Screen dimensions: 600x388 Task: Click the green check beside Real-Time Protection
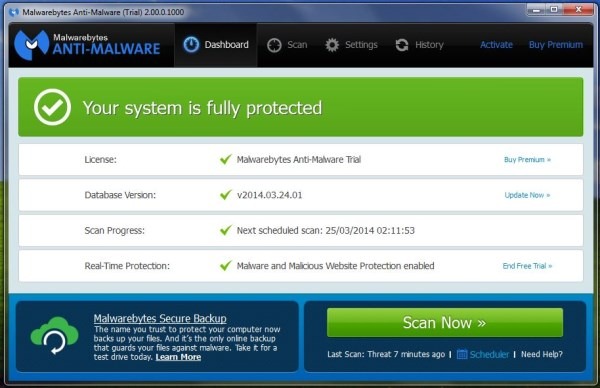(226, 266)
